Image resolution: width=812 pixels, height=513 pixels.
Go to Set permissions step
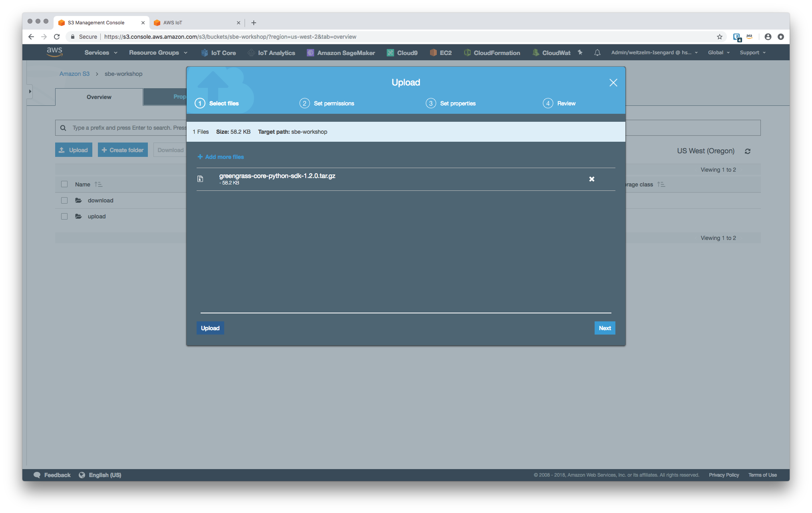(327, 103)
